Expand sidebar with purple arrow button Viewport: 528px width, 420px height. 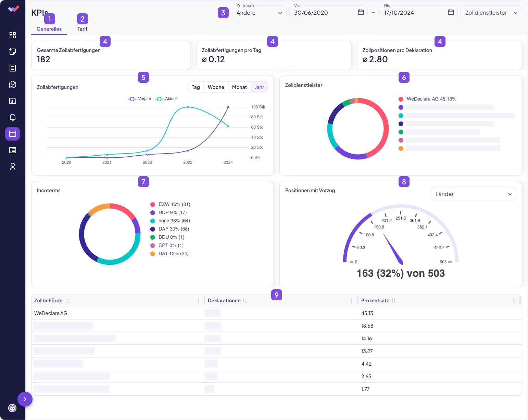(x=25, y=399)
